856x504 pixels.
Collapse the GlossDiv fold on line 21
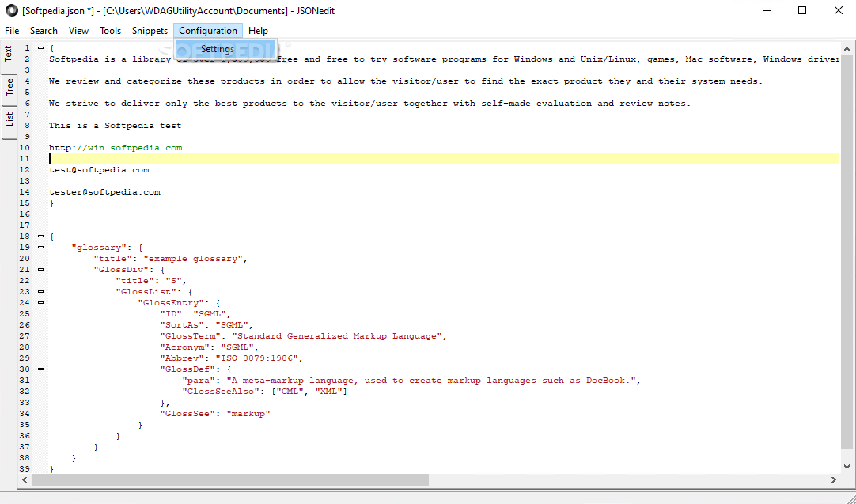40,269
